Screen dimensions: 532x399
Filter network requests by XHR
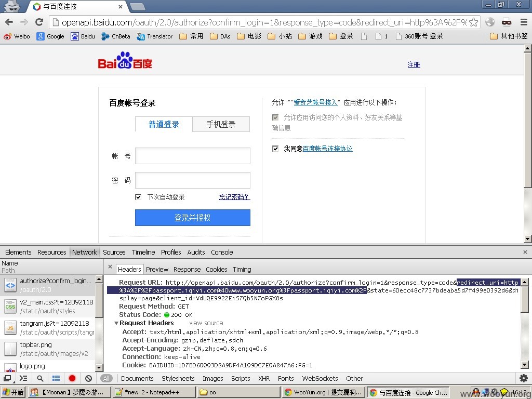click(263, 378)
